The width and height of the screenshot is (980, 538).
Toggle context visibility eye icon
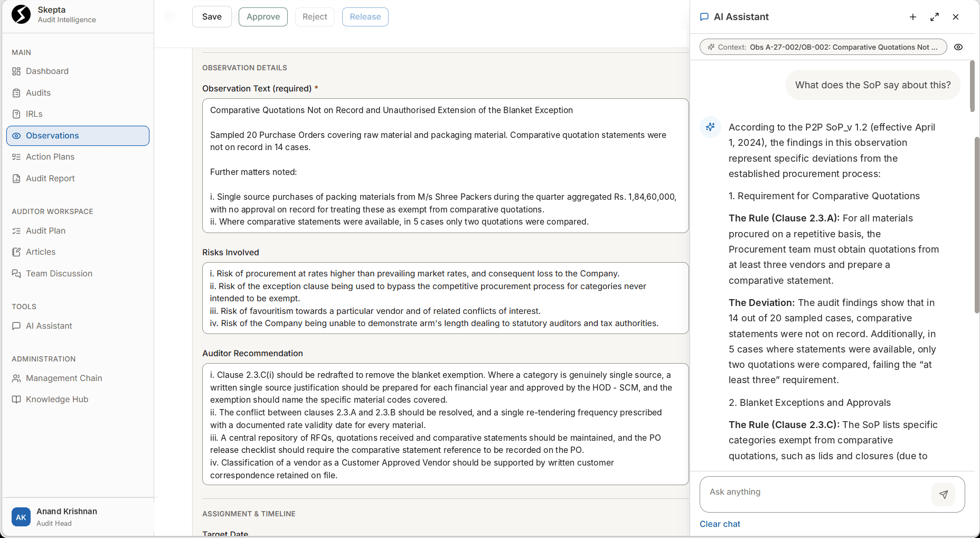(958, 47)
